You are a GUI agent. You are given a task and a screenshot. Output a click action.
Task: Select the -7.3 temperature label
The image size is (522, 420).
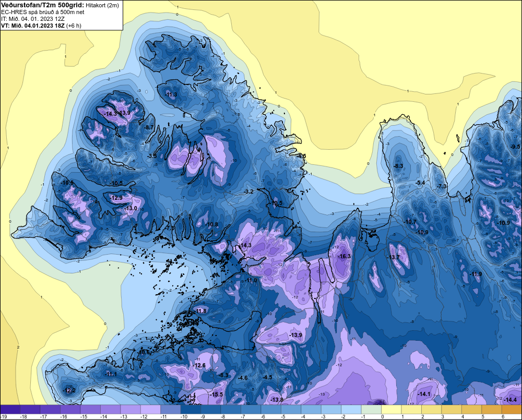point(442,186)
